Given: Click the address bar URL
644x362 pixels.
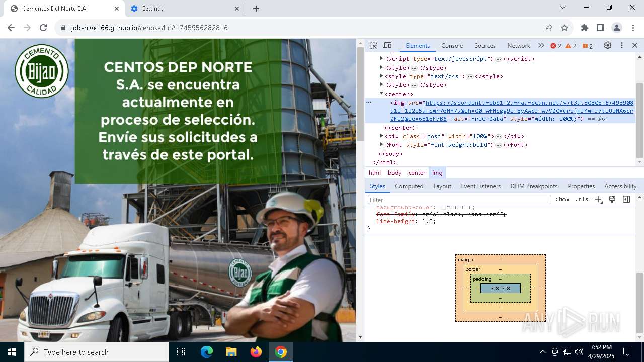Looking at the screenshot, I should (x=149, y=28).
